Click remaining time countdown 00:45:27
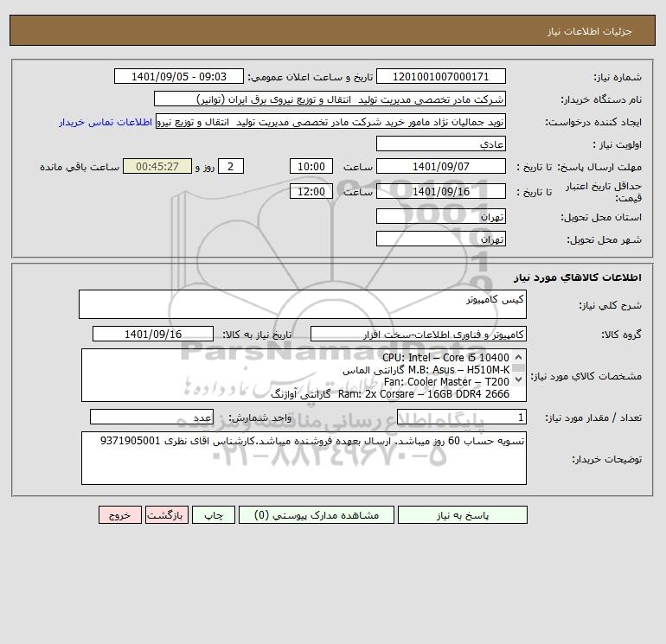This screenshot has width=666, height=644. [157, 167]
